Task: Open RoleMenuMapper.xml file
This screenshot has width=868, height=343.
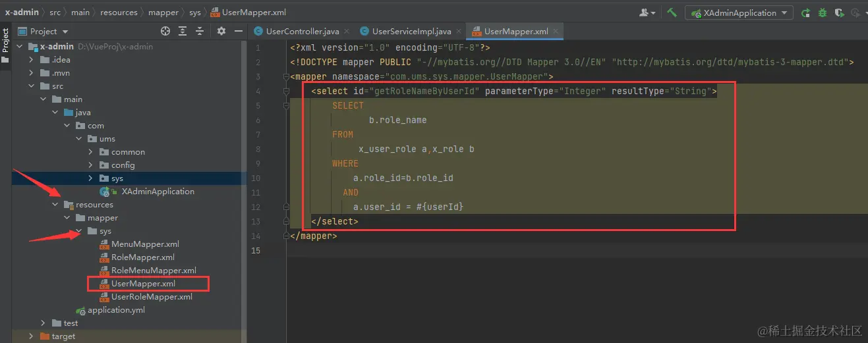Action: 148,271
